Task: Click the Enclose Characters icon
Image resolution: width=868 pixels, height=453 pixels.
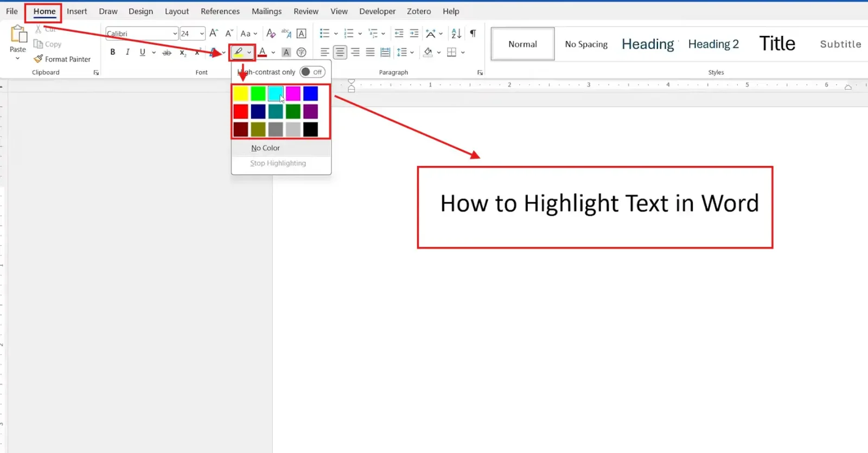Action: [x=302, y=52]
